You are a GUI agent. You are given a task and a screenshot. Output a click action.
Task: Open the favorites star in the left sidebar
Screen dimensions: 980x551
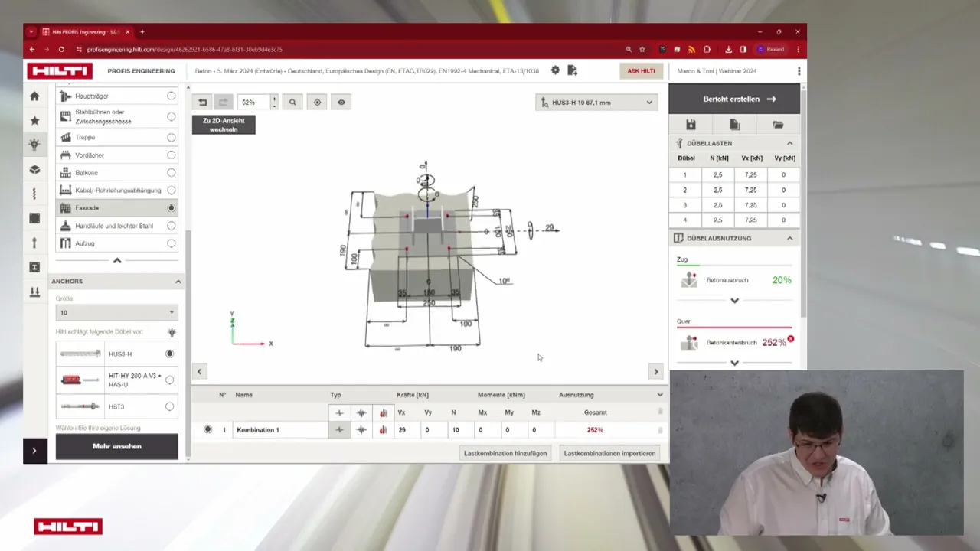click(x=34, y=120)
